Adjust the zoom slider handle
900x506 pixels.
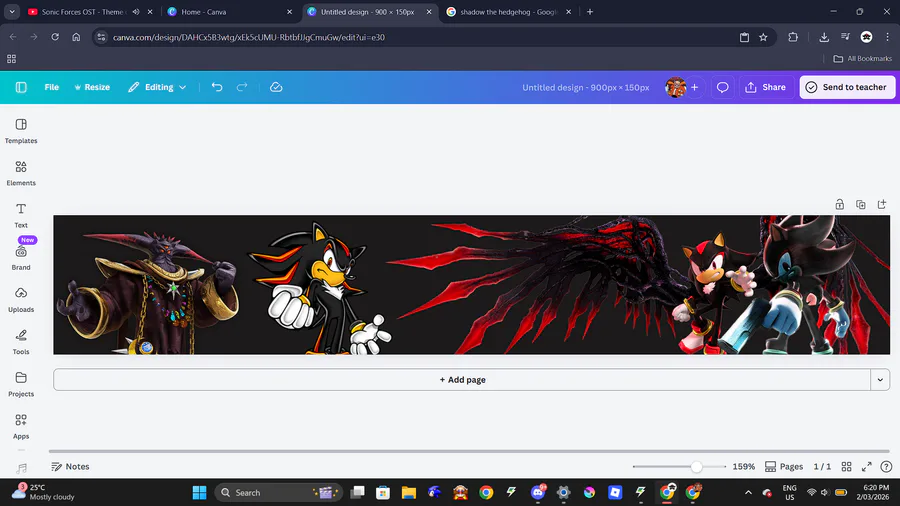(696, 466)
